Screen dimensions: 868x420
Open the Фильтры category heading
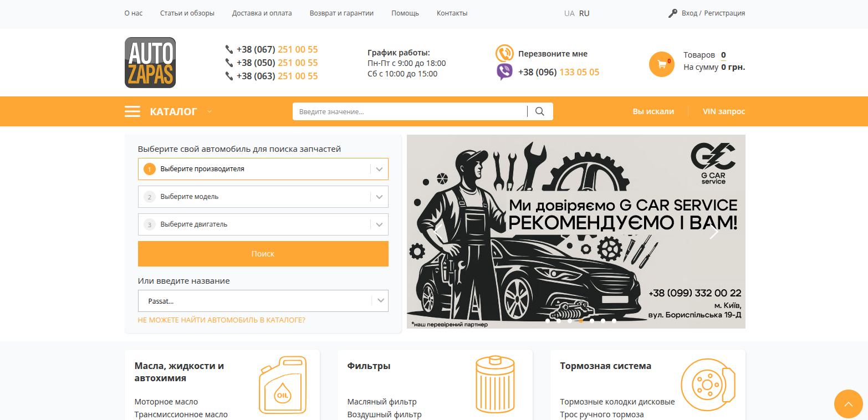(369, 366)
